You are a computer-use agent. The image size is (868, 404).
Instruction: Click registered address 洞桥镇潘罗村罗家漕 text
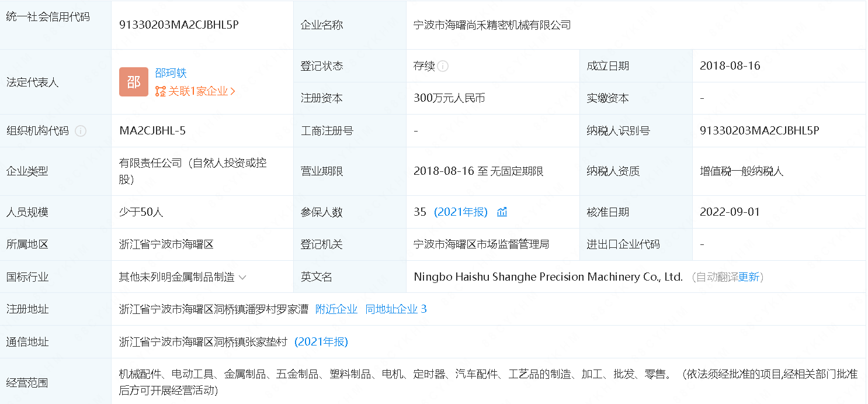point(261,309)
